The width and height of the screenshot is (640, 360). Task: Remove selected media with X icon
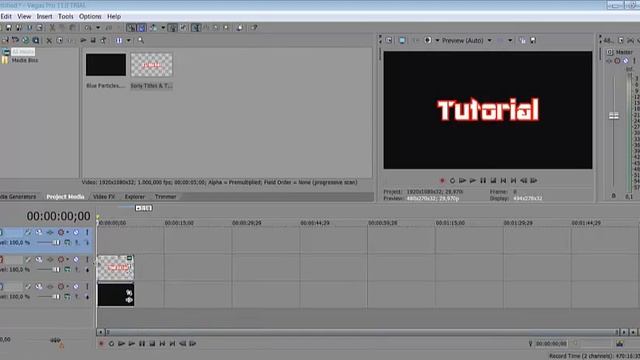click(49, 40)
